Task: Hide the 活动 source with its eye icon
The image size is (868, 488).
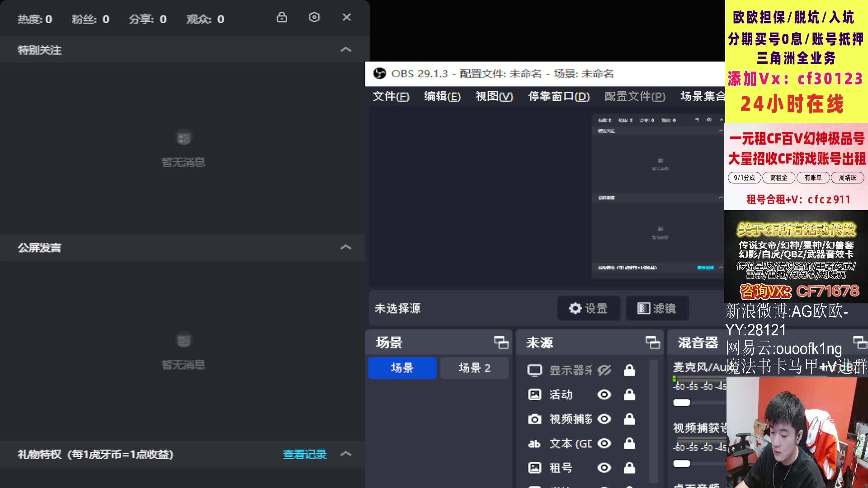Action: click(x=604, y=394)
